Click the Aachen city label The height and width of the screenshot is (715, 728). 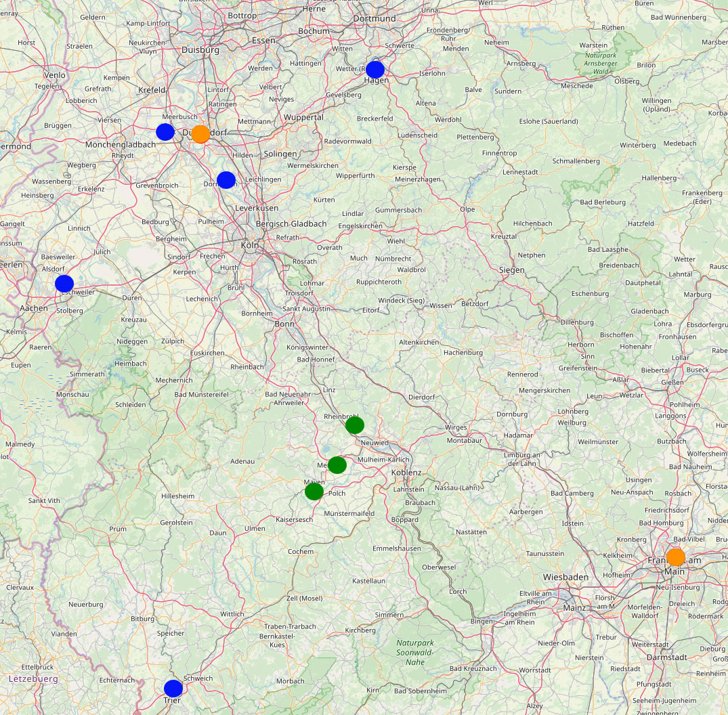34,308
